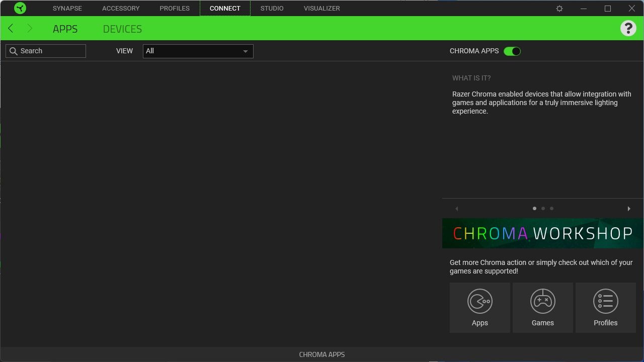
Task: Switch to the Accessory tab
Action: coord(121,9)
